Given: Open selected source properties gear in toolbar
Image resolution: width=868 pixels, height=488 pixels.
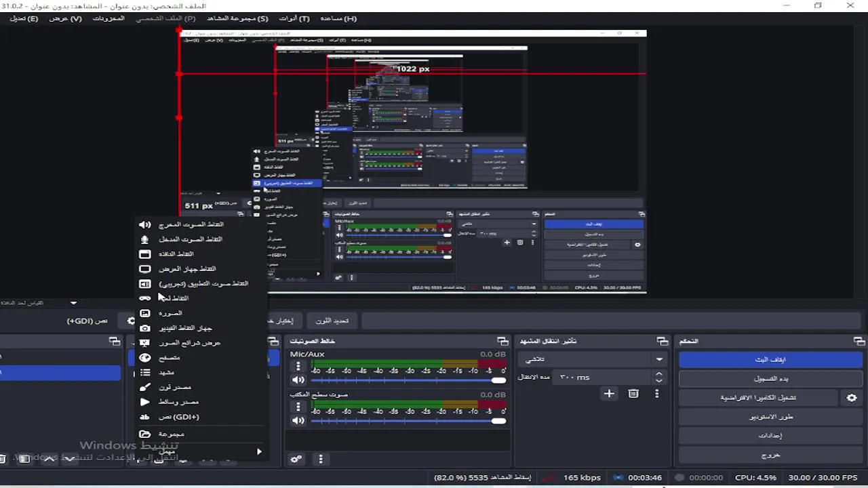Looking at the screenshot, I should [x=132, y=321].
